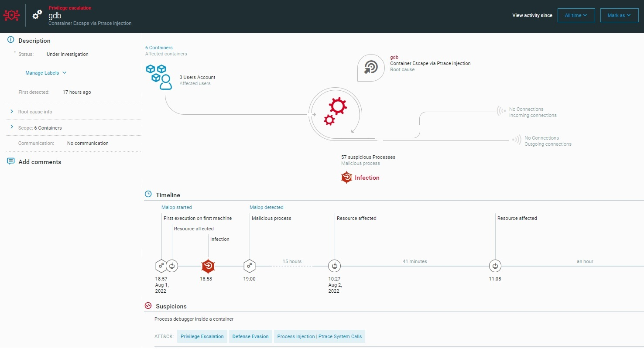Click the gdb process gears icon in header
This screenshot has height=349, width=644.
point(38,15)
